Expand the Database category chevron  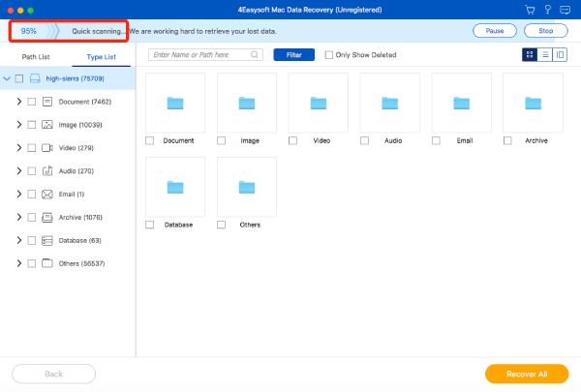coord(19,240)
